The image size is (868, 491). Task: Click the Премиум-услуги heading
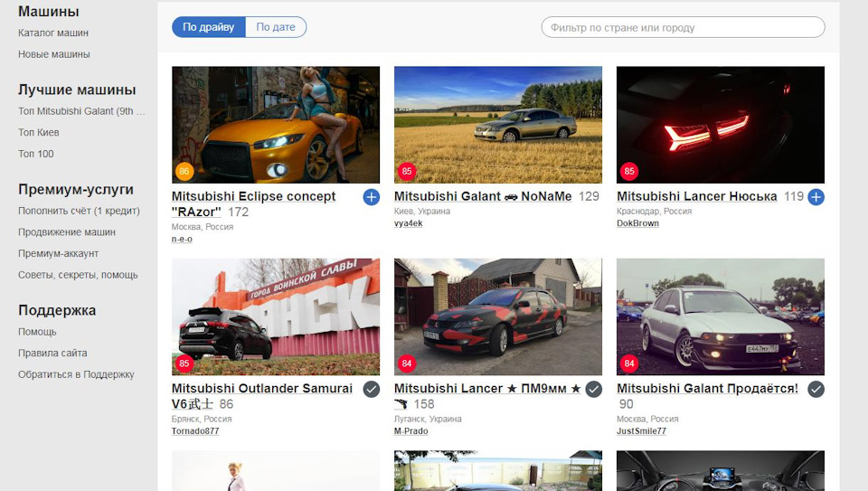76,189
